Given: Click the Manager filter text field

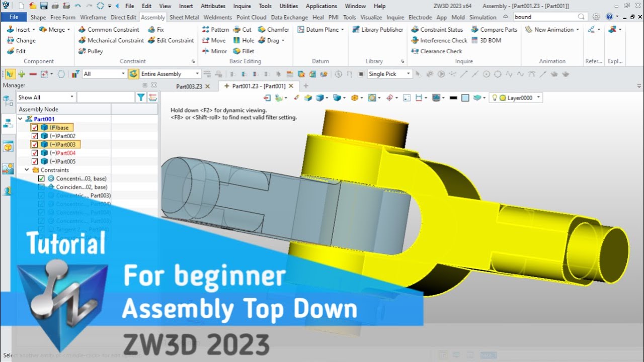Looking at the screenshot, I should click(106, 98).
